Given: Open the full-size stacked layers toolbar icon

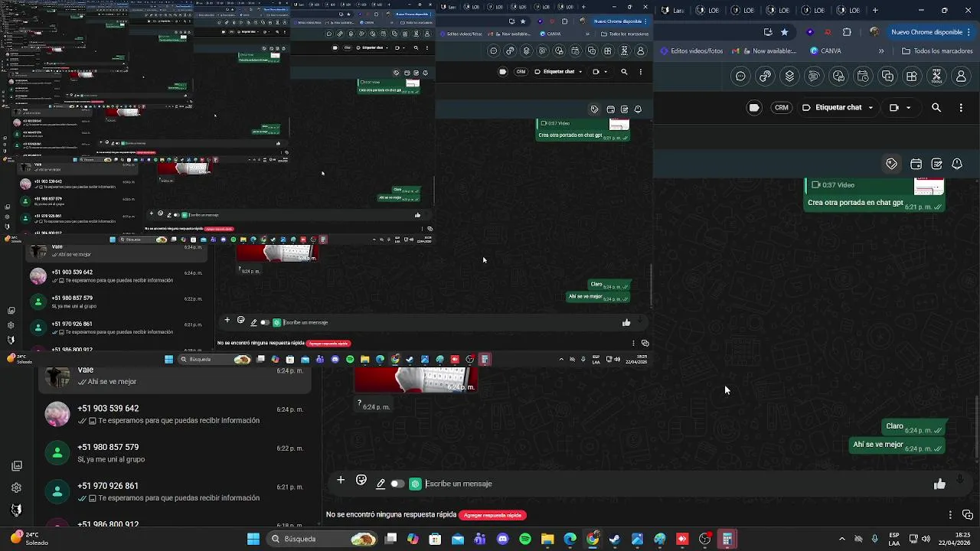Looking at the screenshot, I should (x=789, y=77).
